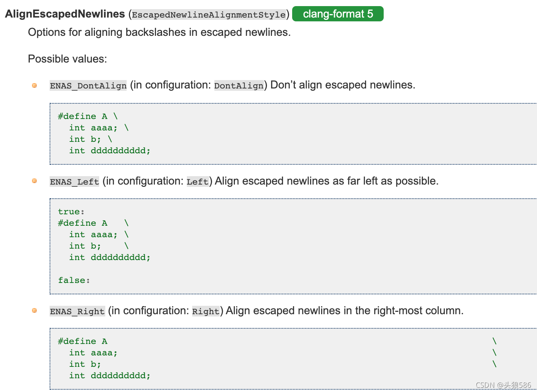Click the Right configuration value
The width and height of the screenshot is (537, 392).
(206, 311)
